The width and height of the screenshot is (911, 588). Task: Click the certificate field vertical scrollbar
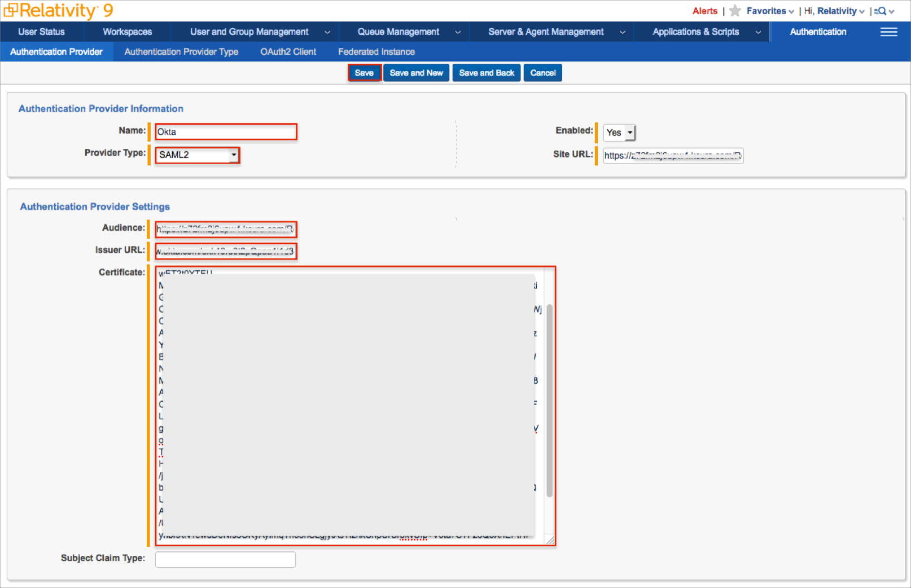(x=549, y=401)
